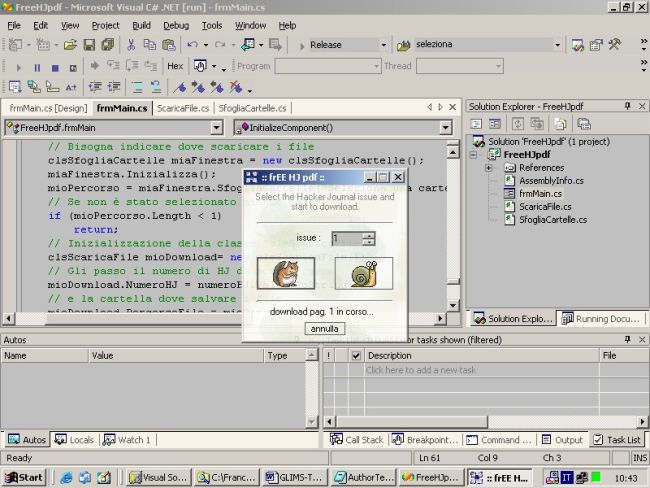Open the Debug menu
The height and width of the screenshot is (488, 650).
(x=176, y=26)
